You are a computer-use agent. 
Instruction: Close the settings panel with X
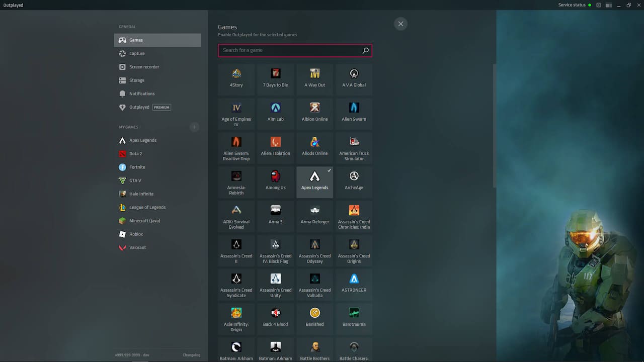coord(400,24)
